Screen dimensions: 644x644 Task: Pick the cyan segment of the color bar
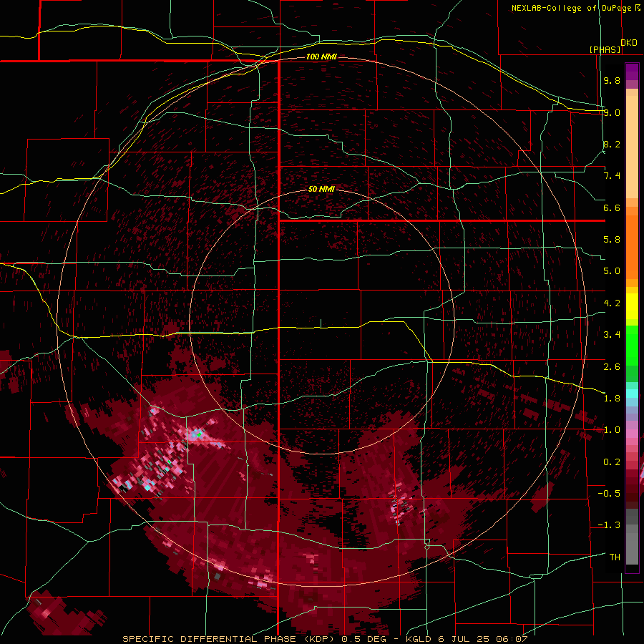pyautogui.click(x=632, y=394)
